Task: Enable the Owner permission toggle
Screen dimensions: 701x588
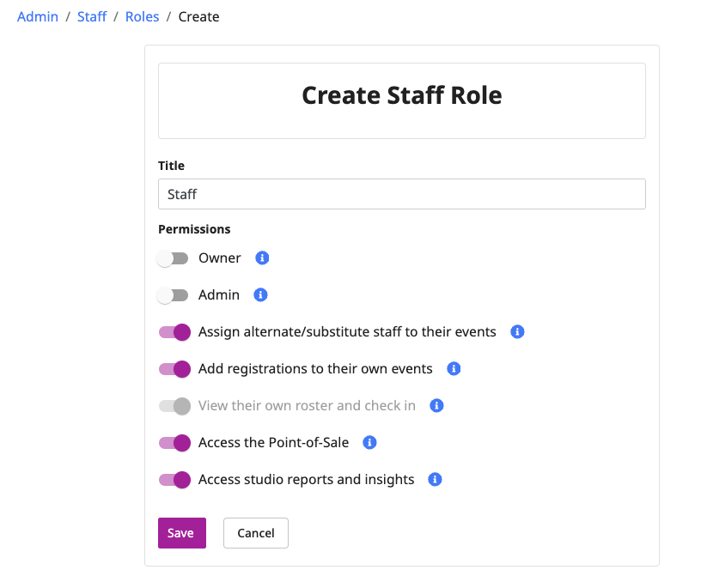Action: (x=173, y=258)
